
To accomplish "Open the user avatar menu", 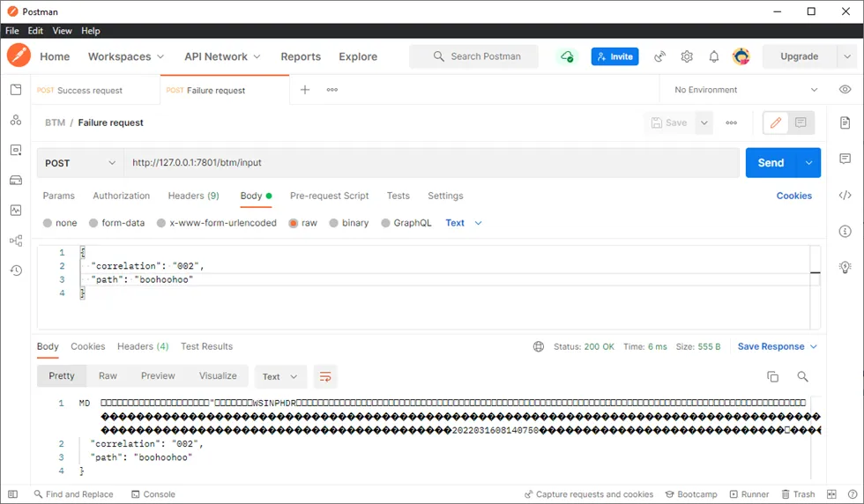I will click(741, 56).
